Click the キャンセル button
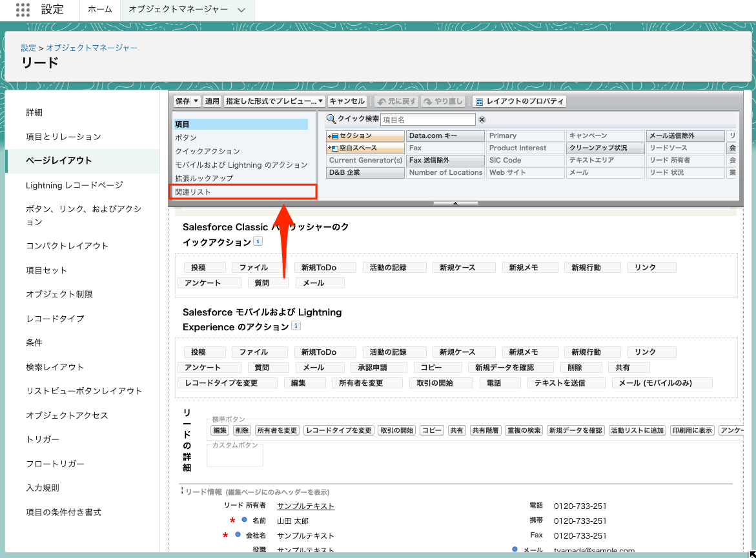The height and width of the screenshot is (558, 756). (x=347, y=101)
